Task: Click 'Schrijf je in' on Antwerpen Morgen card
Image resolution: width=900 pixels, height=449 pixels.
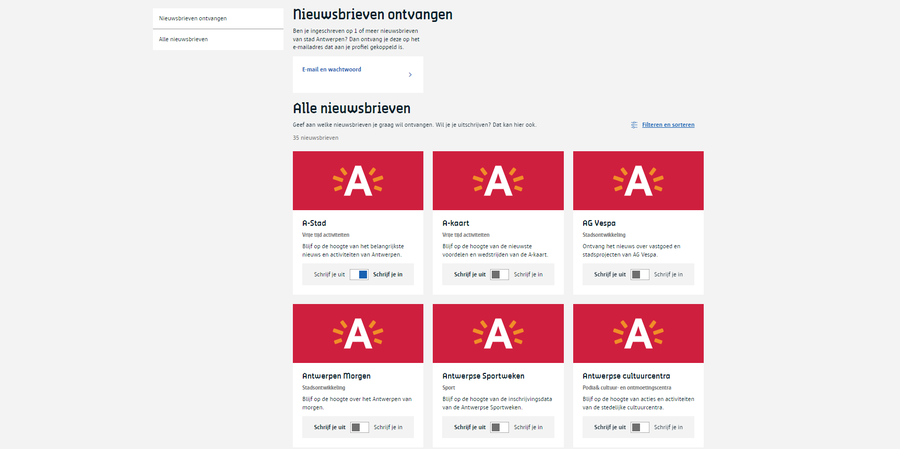Action: [x=388, y=427]
